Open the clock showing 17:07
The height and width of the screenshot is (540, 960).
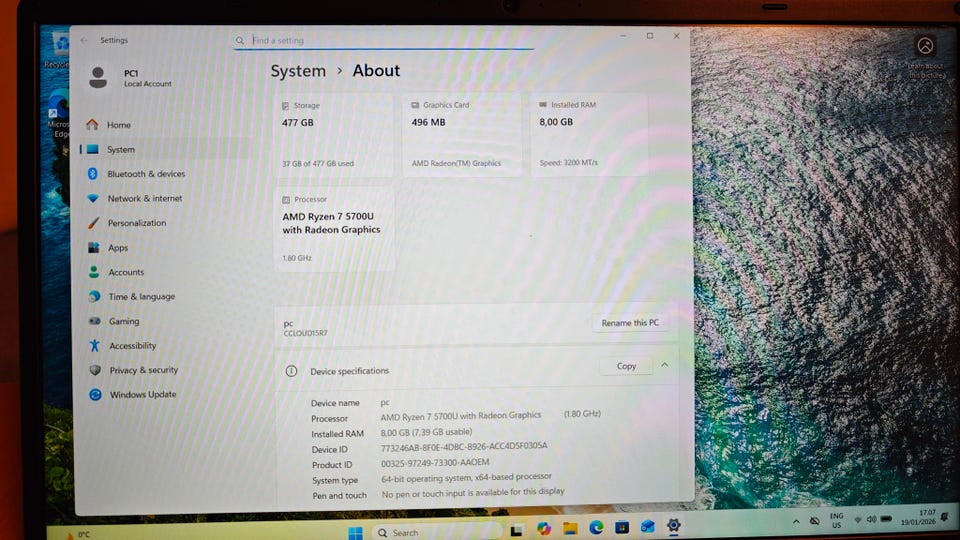tap(918, 517)
